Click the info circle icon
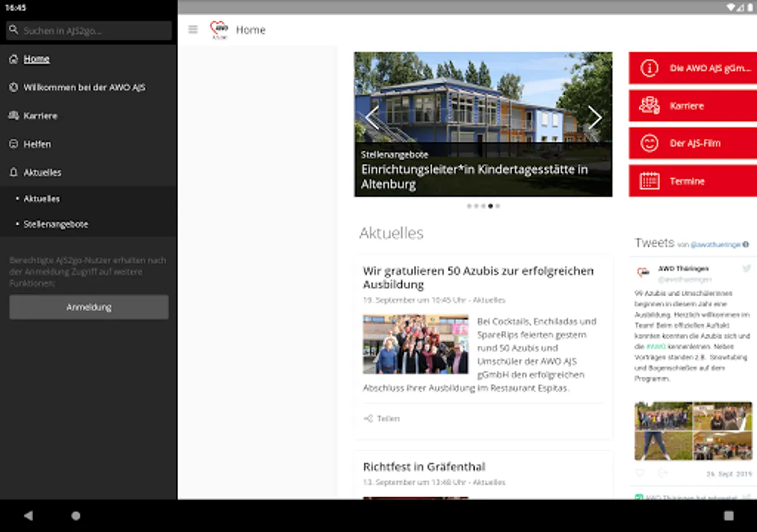Image resolution: width=757 pixels, height=532 pixels. click(649, 68)
